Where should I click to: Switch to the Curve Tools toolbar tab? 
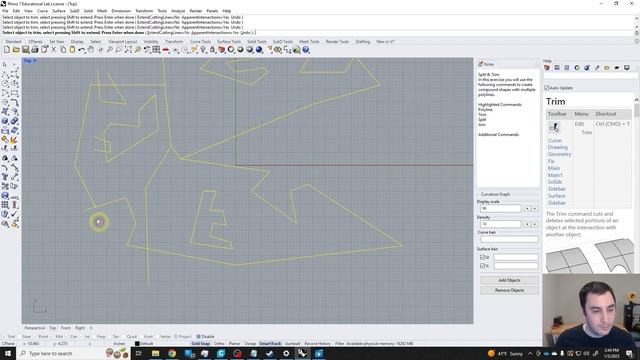[200, 42]
